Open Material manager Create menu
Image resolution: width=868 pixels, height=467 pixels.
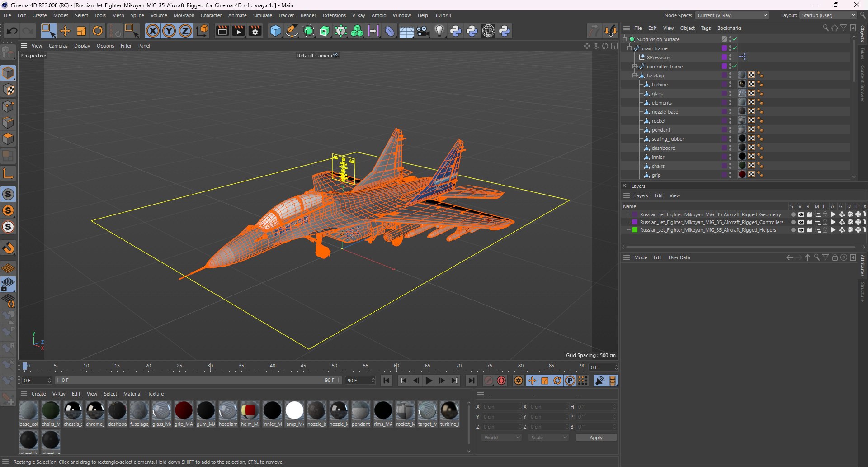click(x=38, y=394)
